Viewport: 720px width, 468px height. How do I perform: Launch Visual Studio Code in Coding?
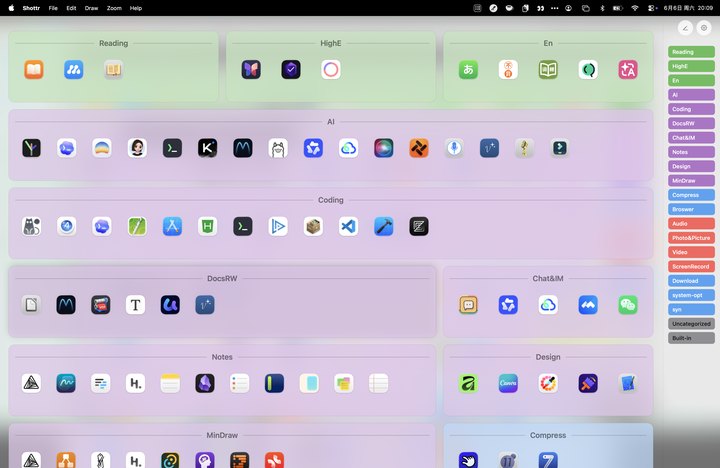point(349,226)
